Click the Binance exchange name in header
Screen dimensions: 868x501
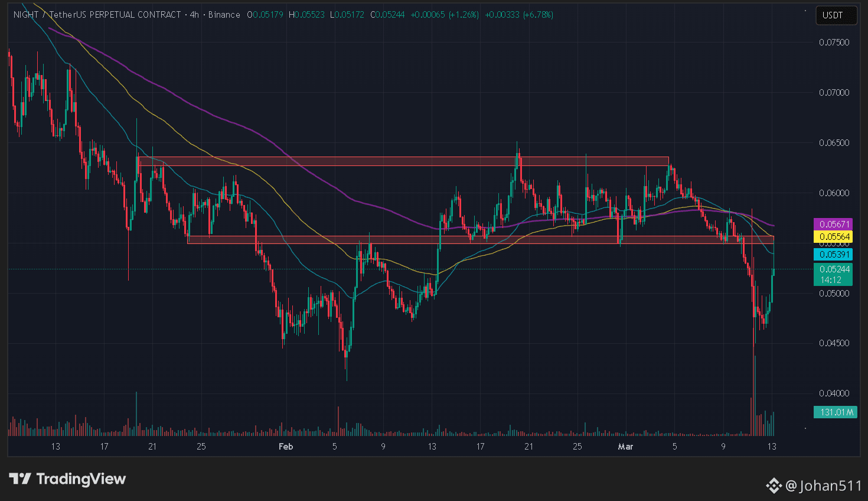[x=224, y=15]
